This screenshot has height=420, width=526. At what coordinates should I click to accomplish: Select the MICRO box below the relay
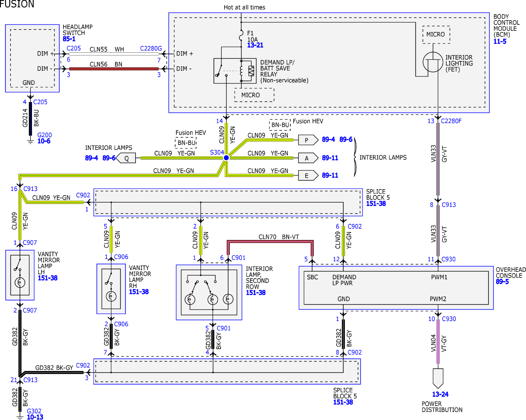coord(254,95)
